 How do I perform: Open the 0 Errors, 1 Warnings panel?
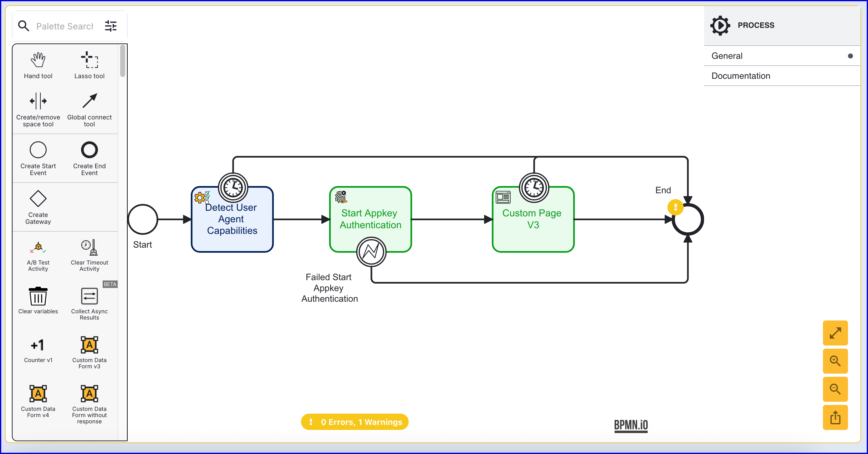pyautogui.click(x=355, y=422)
